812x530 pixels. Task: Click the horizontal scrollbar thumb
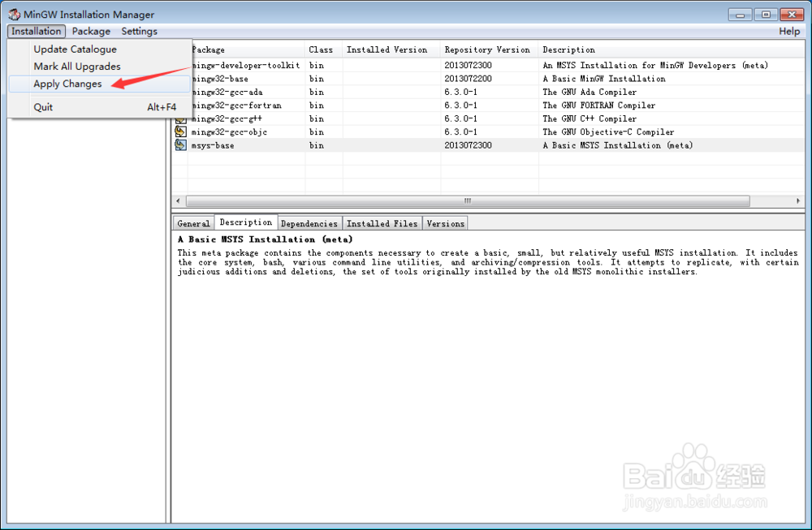click(468, 200)
